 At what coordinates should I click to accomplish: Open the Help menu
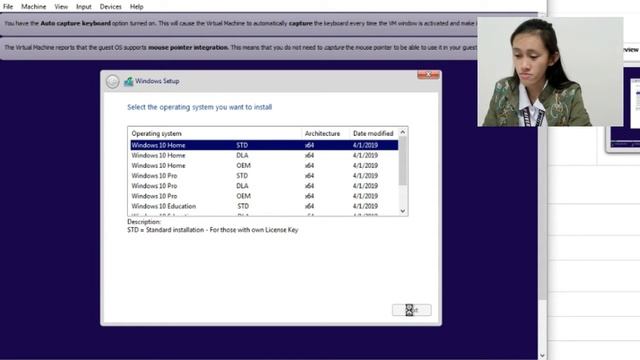137,7
